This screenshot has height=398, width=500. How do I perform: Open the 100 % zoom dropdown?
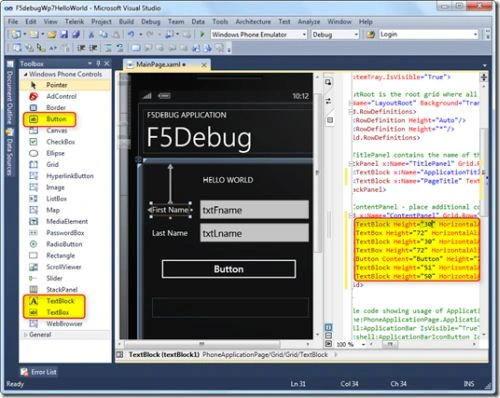[363, 344]
